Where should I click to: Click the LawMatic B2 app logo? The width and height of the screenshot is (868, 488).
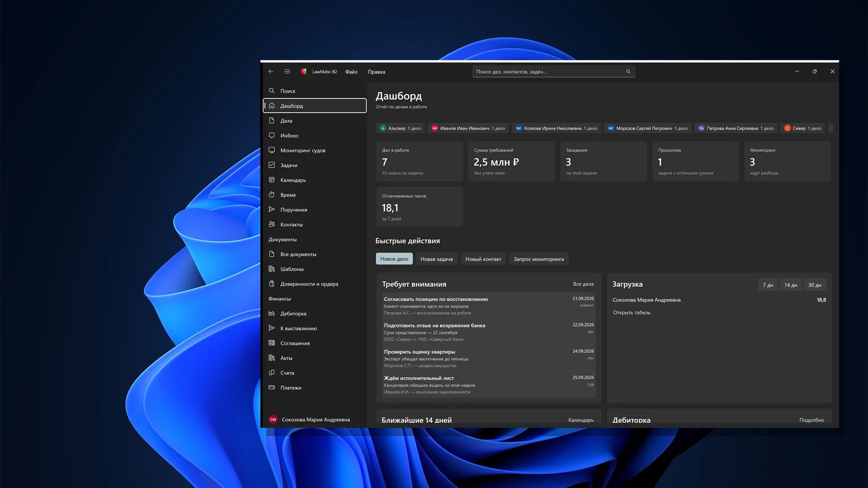[x=304, y=71]
